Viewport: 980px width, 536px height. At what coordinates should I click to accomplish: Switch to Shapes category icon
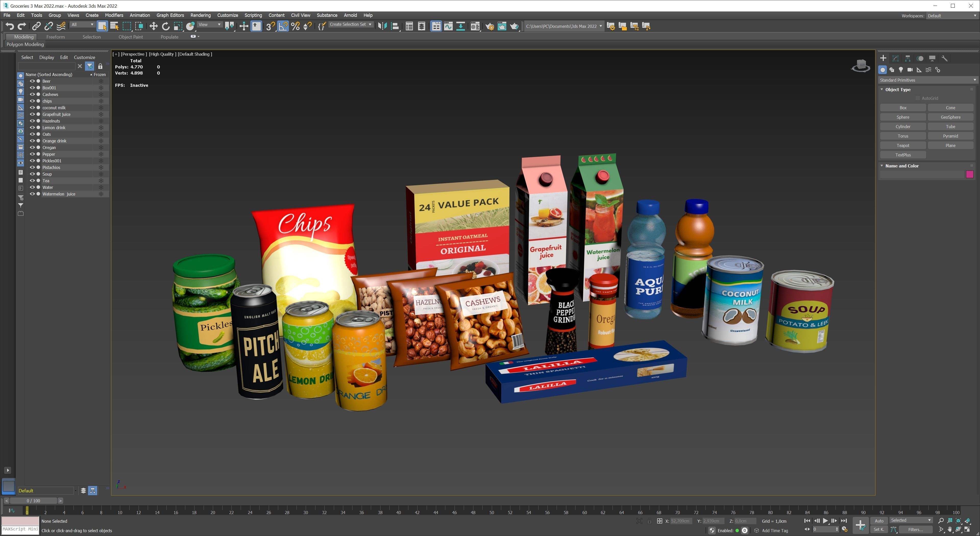tap(892, 70)
